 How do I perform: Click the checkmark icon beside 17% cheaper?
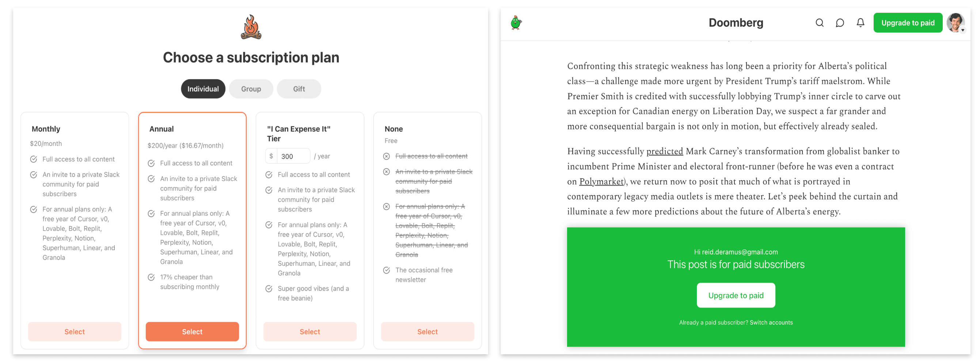[151, 277]
